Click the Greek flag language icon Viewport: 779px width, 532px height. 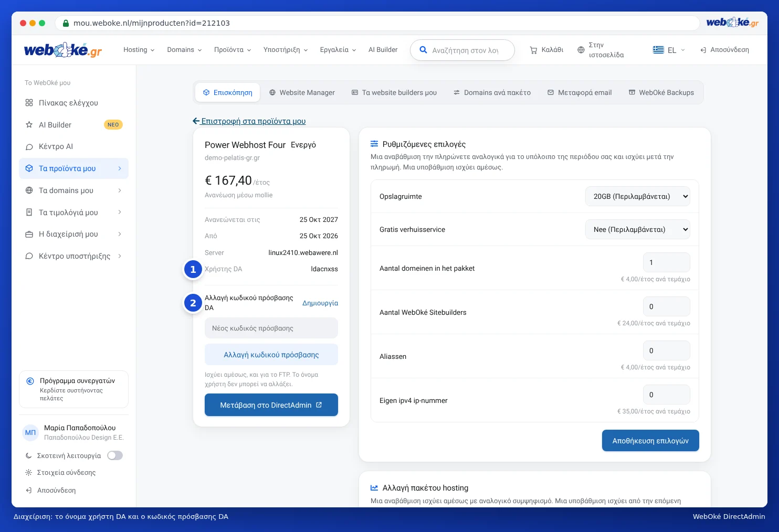click(x=658, y=50)
